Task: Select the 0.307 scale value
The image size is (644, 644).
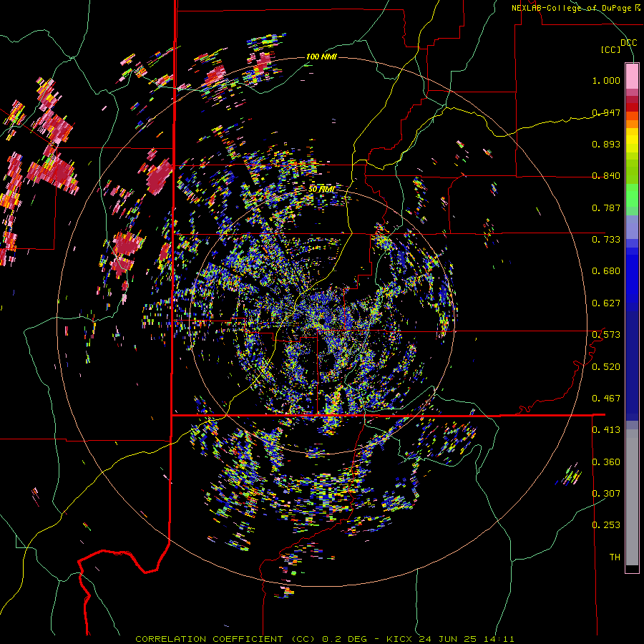Action: (x=606, y=494)
